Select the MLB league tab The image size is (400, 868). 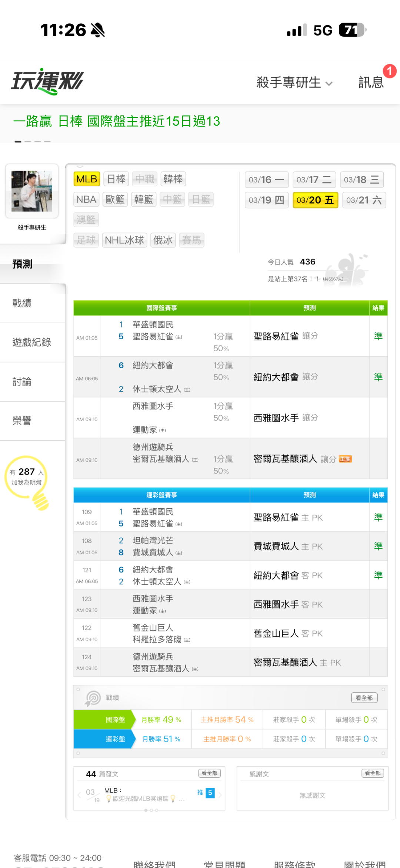(87, 179)
